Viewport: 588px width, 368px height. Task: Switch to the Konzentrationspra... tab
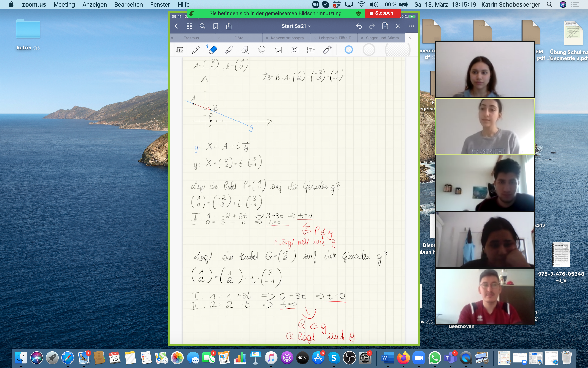[289, 38]
